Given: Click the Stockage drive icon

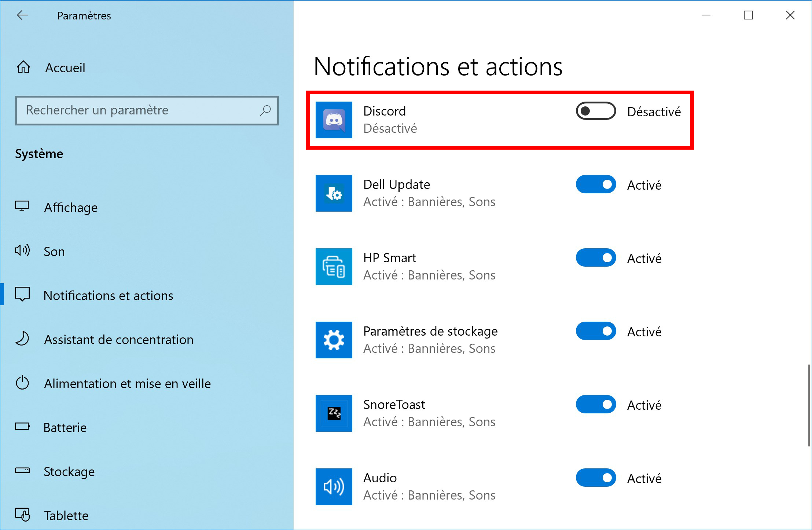Looking at the screenshot, I should point(22,471).
